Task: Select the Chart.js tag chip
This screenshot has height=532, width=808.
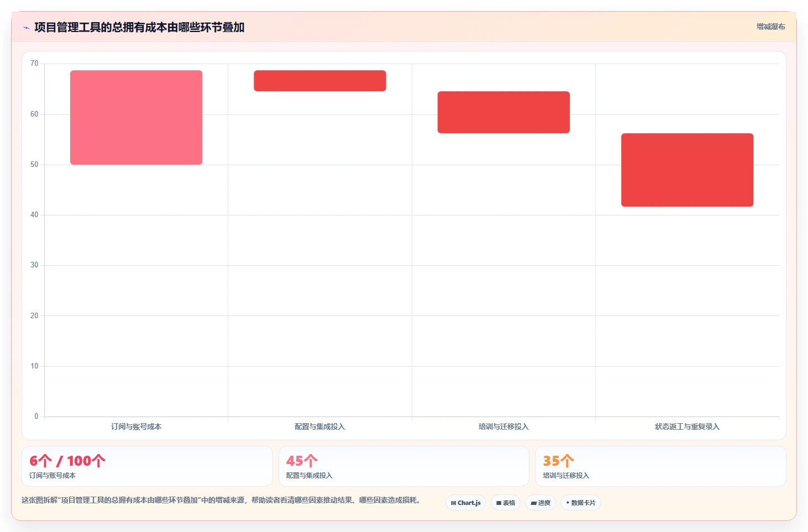Action: pos(465,503)
